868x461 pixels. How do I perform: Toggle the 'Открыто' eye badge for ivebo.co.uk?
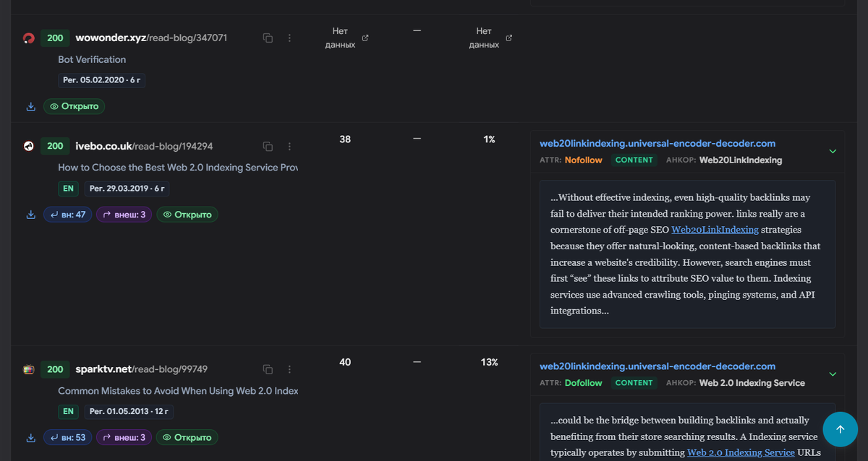(x=187, y=215)
